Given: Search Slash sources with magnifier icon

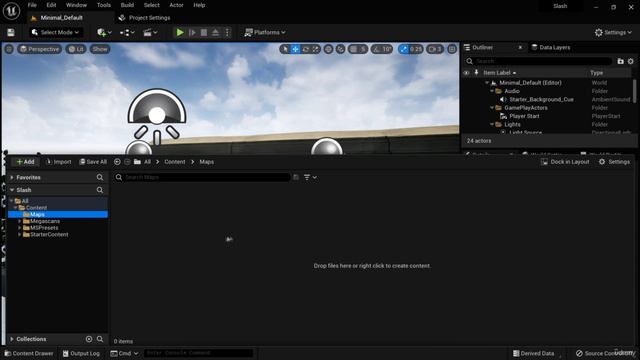Looking at the screenshot, I should (100, 190).
